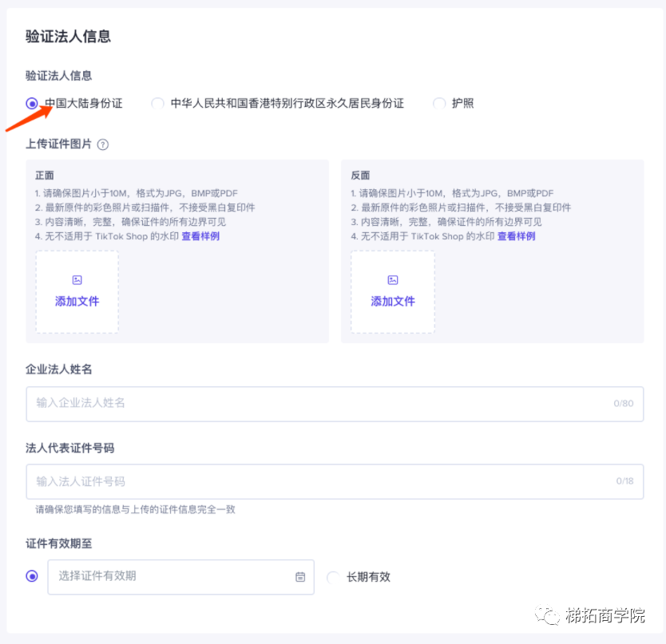Open help icon beside 上传证件图片
The height and width of the screenshot is (644, 666).
[103, 144]
